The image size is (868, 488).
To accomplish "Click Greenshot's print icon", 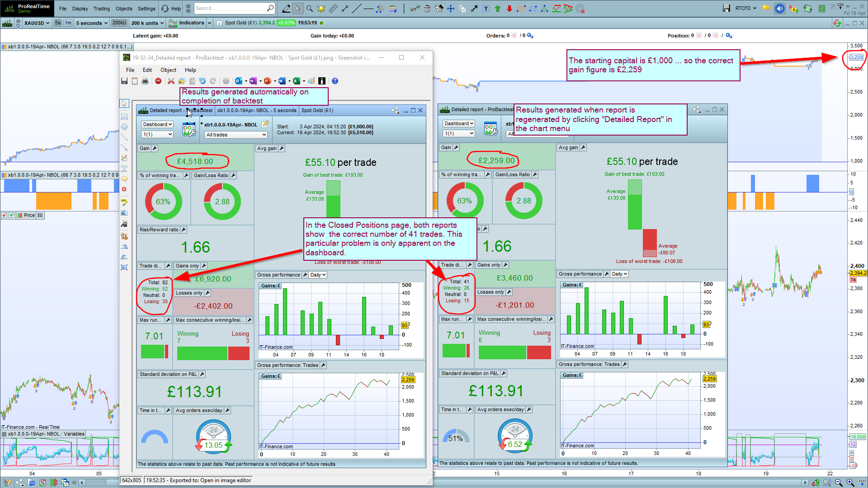I will [x=145, y=81].
